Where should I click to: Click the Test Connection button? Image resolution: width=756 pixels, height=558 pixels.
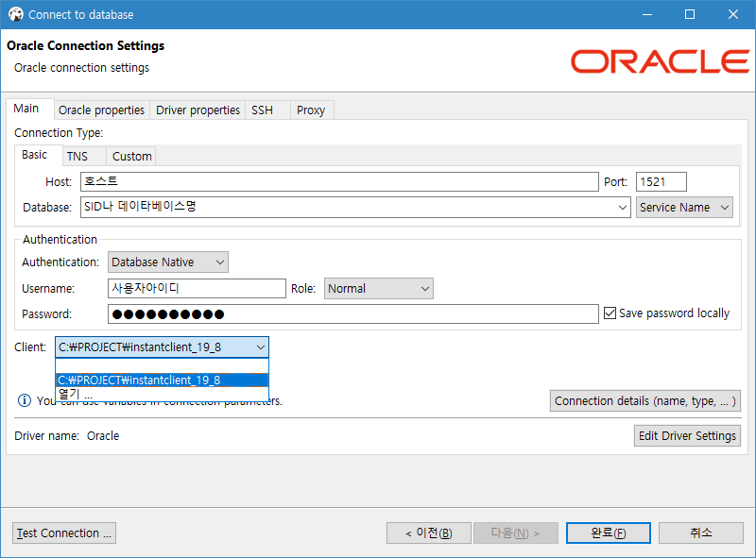64,533
